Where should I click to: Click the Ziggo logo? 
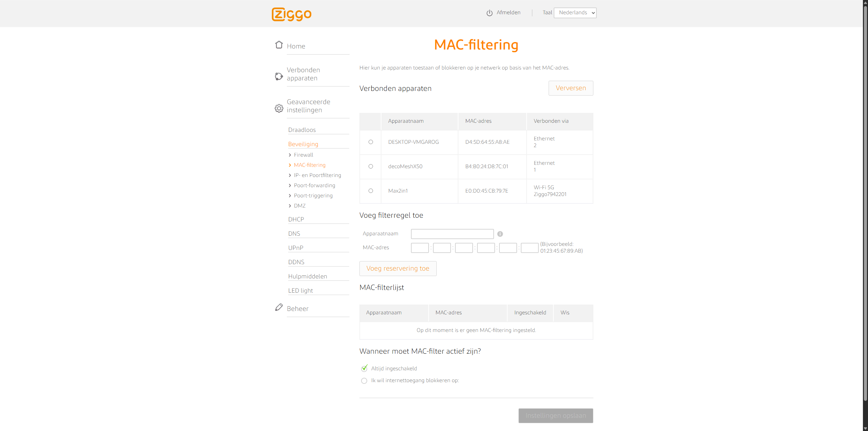coord(291,14)
